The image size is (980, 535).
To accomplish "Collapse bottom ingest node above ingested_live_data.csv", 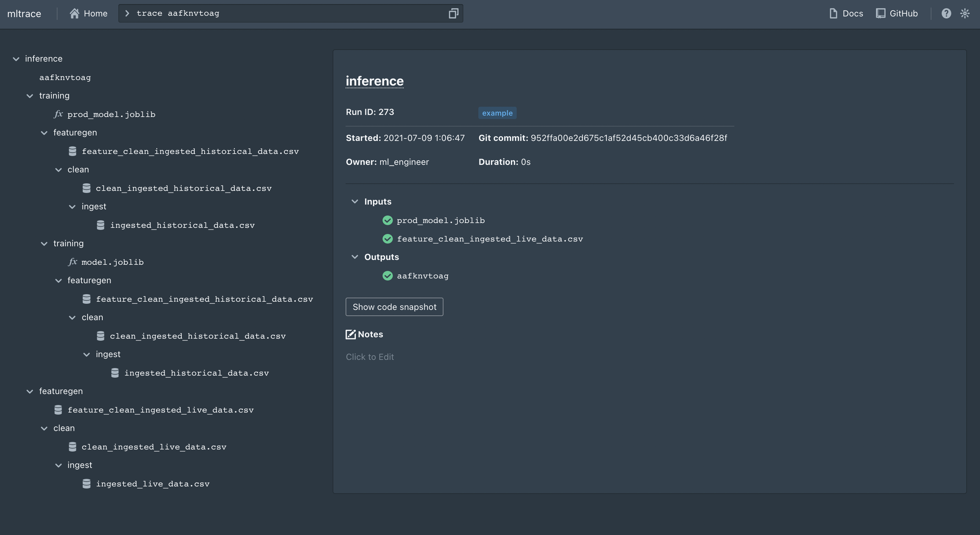I will 58,465.
